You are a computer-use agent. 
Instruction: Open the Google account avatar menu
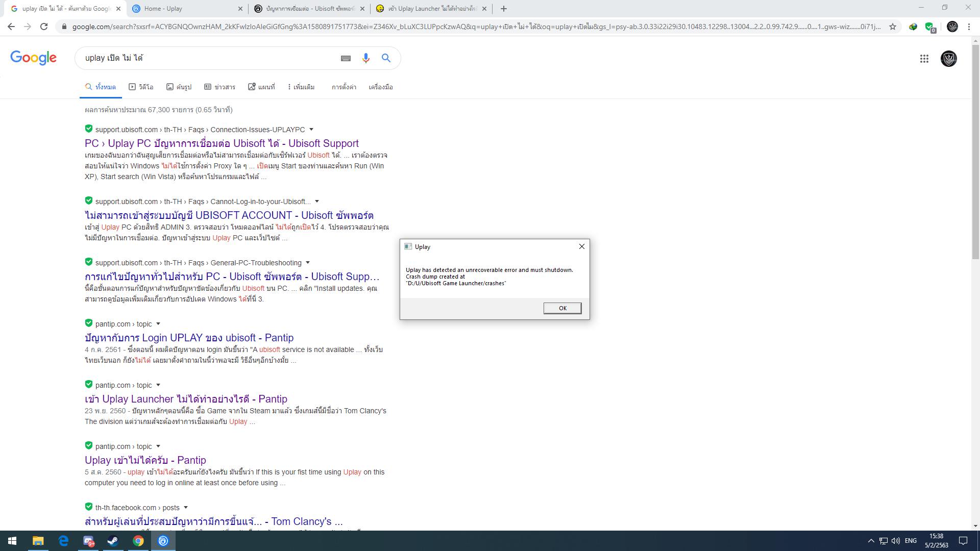point(948,59)
